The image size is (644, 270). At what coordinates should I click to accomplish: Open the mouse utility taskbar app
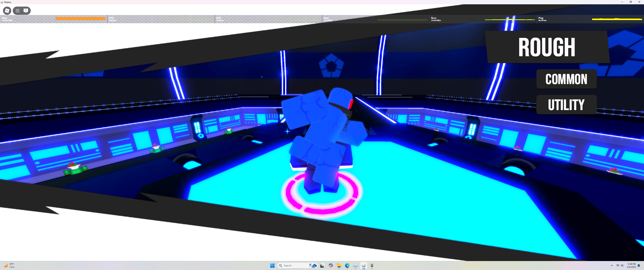pyautogui.click(x=372, y=265)
